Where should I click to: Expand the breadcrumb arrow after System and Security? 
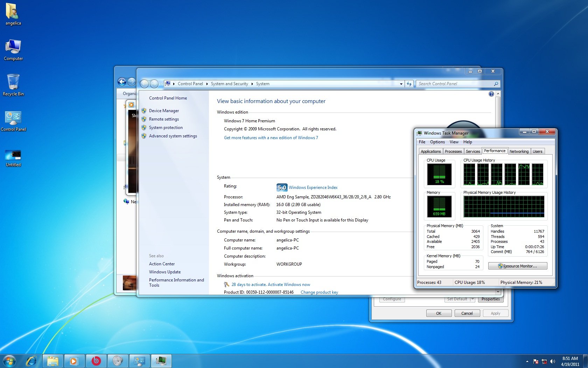252,84
